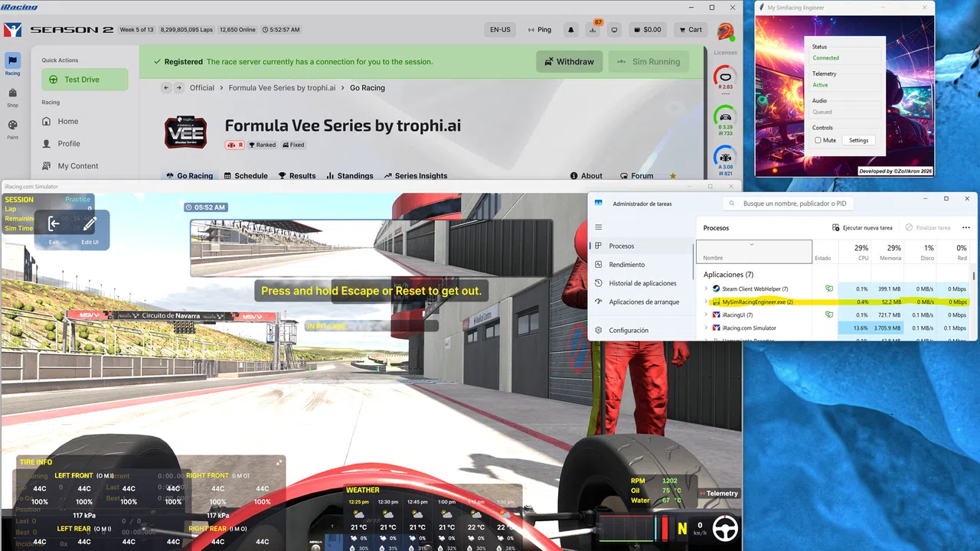
Task: Collapse columns with the Nombre header chevron
Action: click(752, 244)
